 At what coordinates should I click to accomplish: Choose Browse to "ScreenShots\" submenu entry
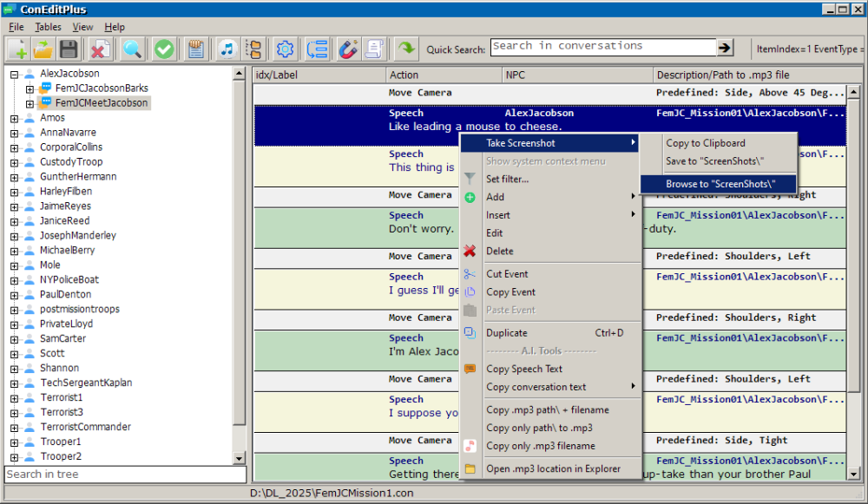click(x=719, y=183)
